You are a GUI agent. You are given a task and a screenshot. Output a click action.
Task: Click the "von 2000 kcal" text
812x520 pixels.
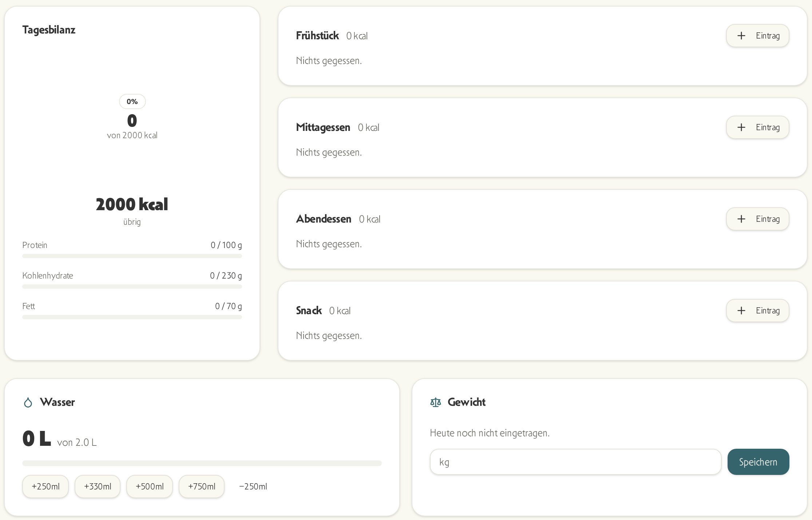(x=132, y=135)
